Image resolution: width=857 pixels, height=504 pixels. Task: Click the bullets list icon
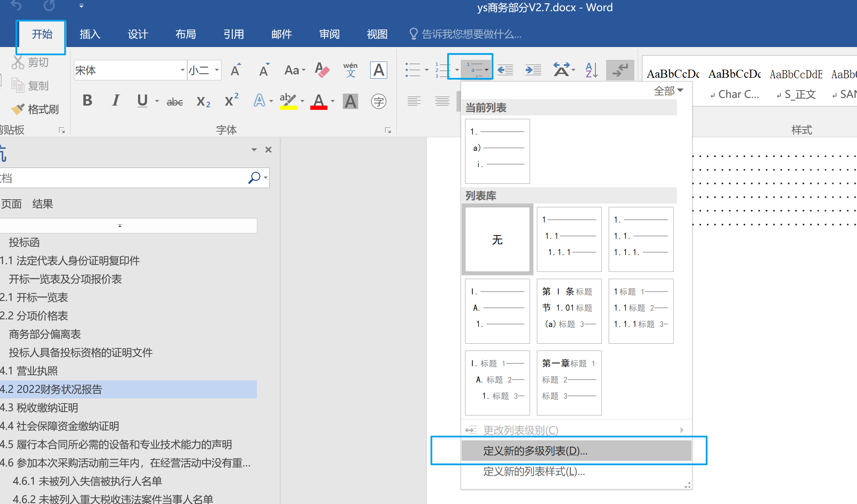coord(413,70)
